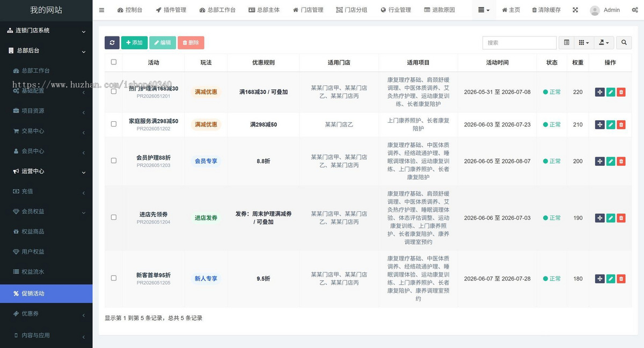This screenshot has width=644, height=348.
Task: Sort by 权重 column header
Action: point(577,62)
